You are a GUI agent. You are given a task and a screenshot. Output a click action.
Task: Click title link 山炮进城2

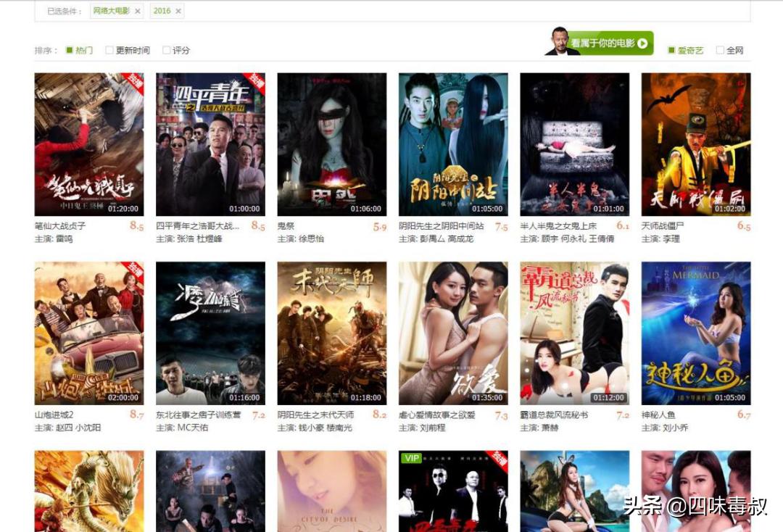(54, 415)
